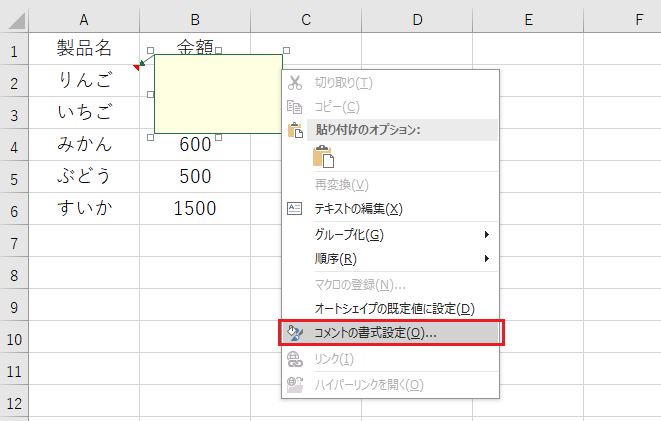Select row 10 header
Screen dimensions: 661x421
pyautogui.click(x=14, y=337)
